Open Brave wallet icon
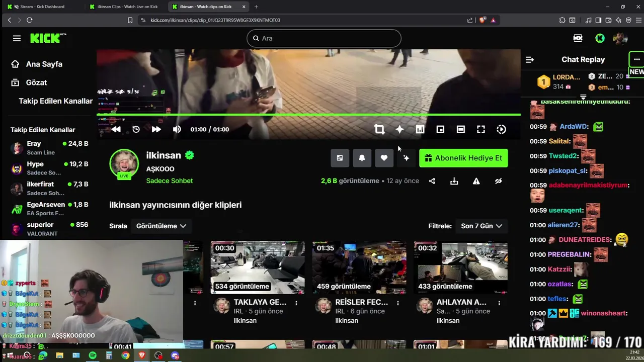644x362 pixels. (608, 20)
